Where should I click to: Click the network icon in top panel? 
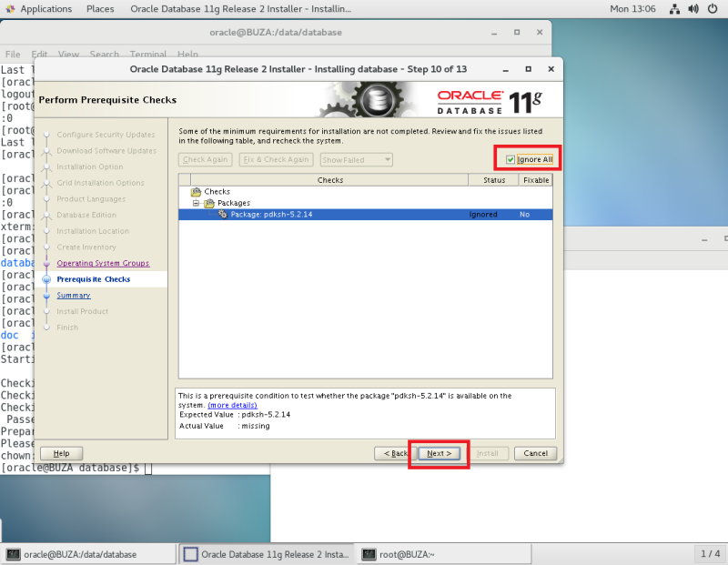tap(675, 9)
